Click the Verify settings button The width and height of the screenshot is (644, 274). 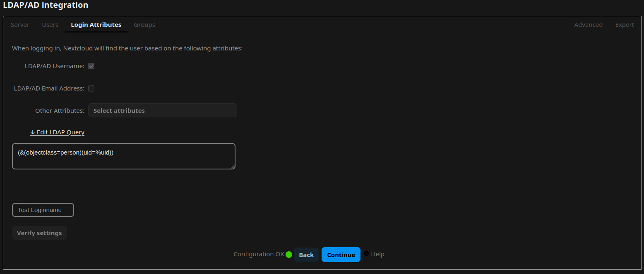[x=39, y=233]
